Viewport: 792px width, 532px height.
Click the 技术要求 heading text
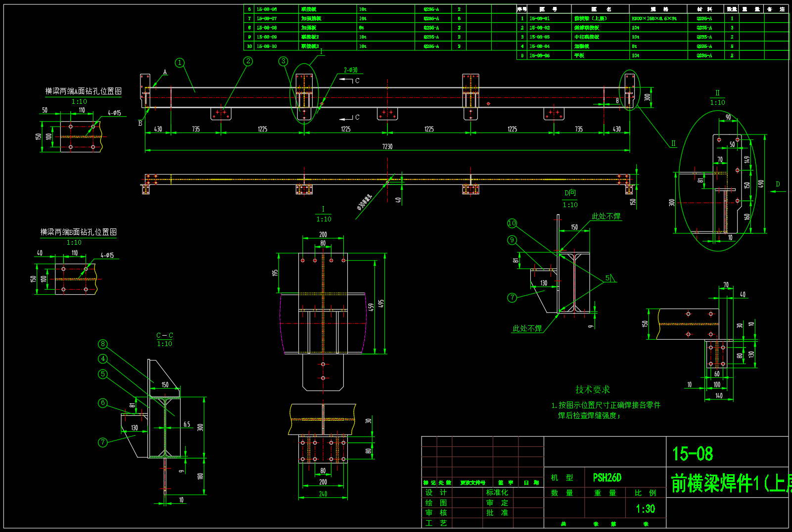(593, 390)
